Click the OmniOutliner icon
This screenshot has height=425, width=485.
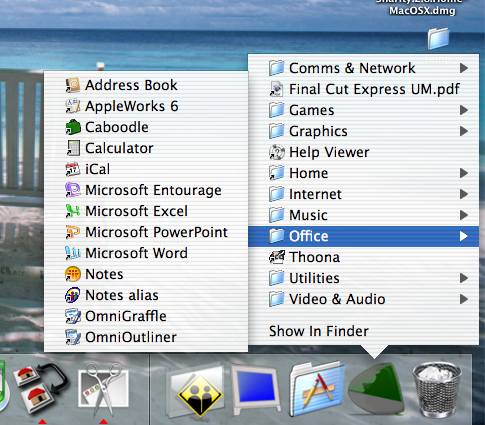click(x=73, y=337)
